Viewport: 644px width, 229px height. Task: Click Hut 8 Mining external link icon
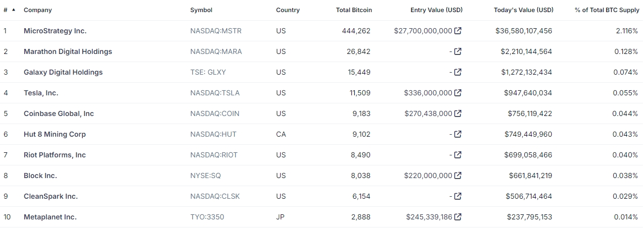coord(458,134)
